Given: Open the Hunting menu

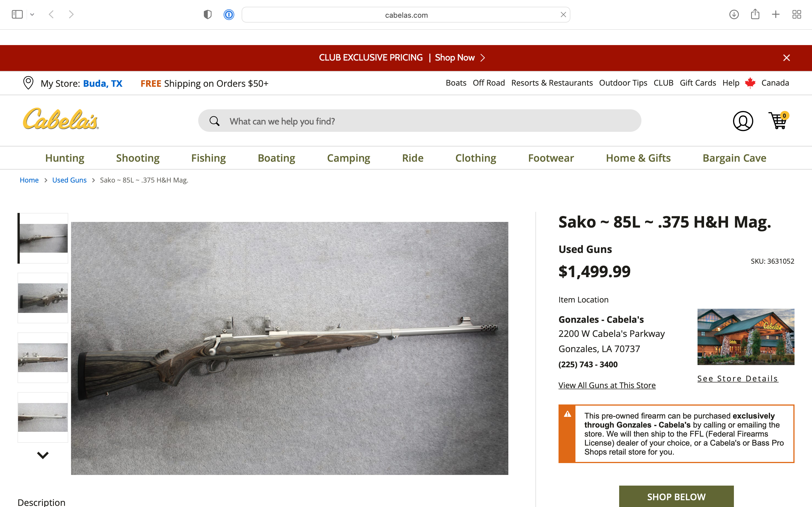Looking at the screenshot, I should 65,158.
